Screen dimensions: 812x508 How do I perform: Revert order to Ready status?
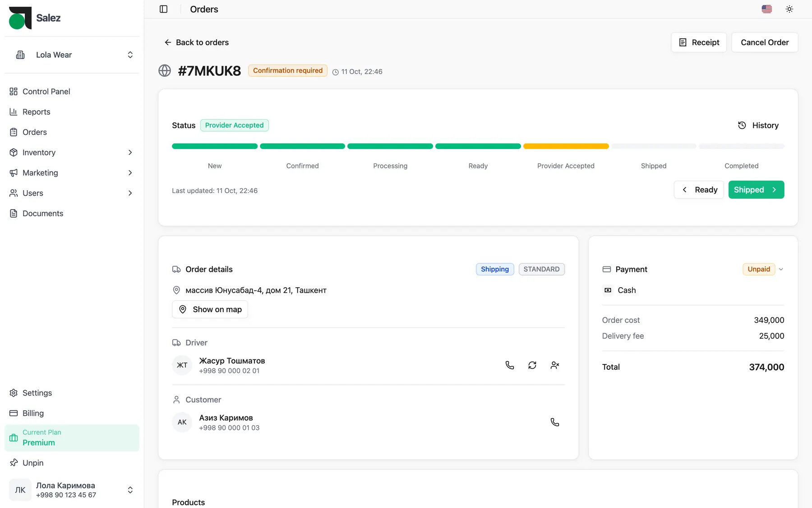click(699, 190)
